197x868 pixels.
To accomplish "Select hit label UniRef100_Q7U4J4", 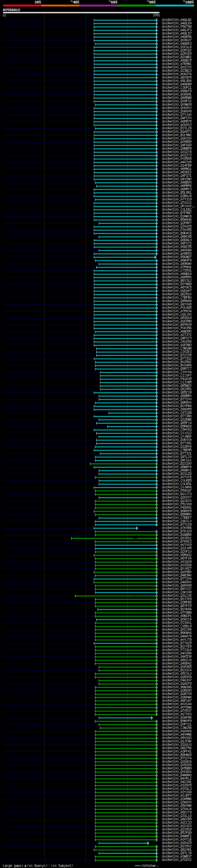I will [x=177, y=809].
